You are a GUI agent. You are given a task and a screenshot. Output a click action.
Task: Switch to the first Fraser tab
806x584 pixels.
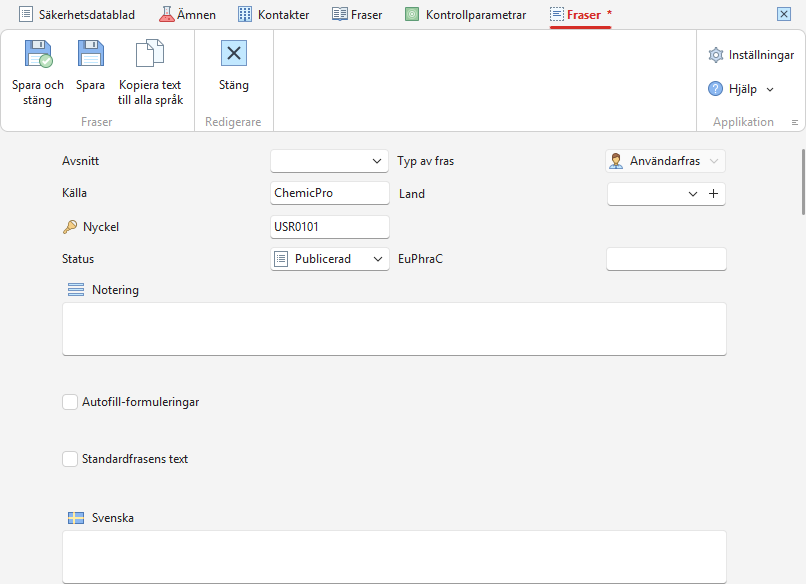click(x=357, y=14)
